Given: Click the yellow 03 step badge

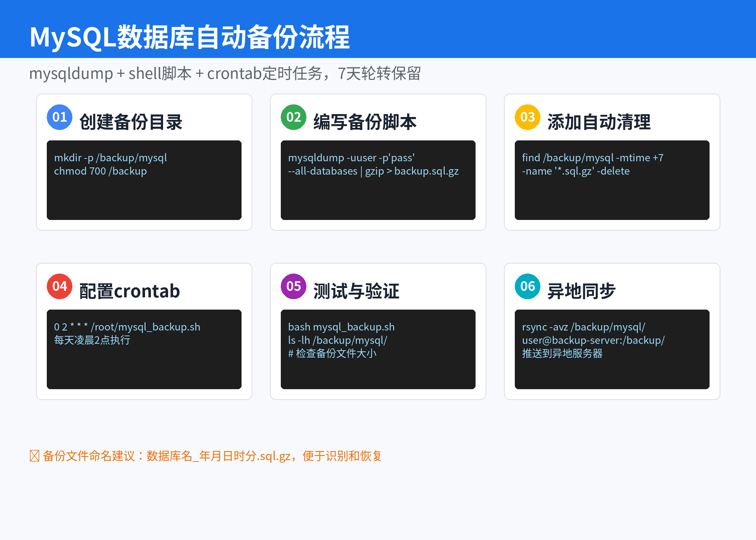Looking at the screenshot, I should 527,117.
